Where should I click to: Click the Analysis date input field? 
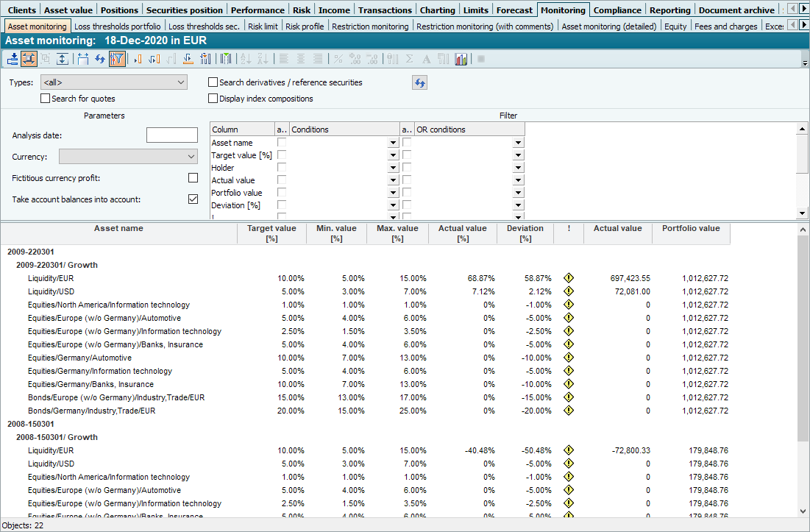[x=171, y=135]
